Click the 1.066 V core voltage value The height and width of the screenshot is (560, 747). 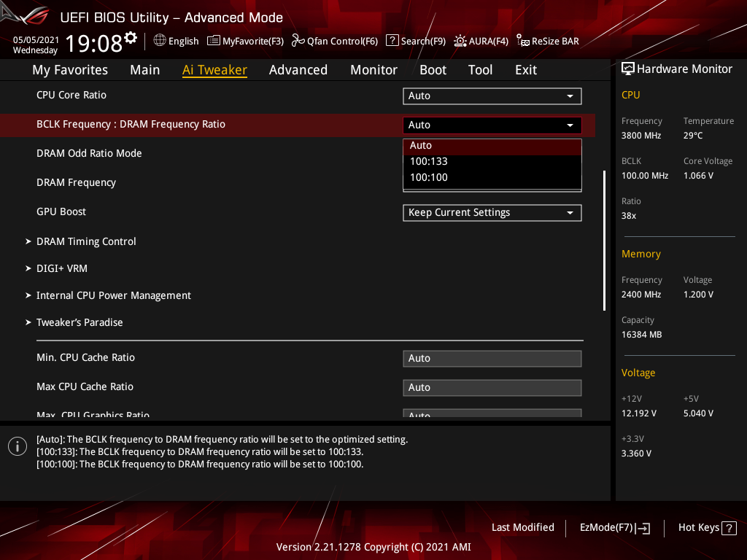point(698,176)
